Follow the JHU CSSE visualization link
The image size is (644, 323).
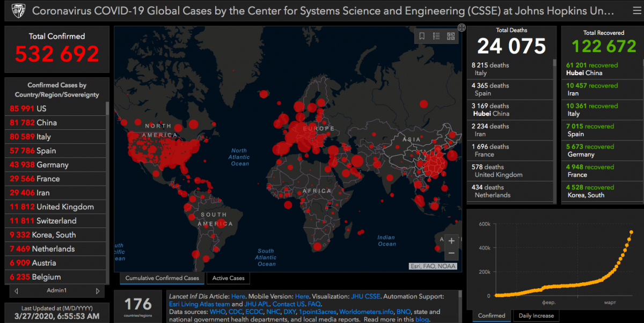click(365, 296)
